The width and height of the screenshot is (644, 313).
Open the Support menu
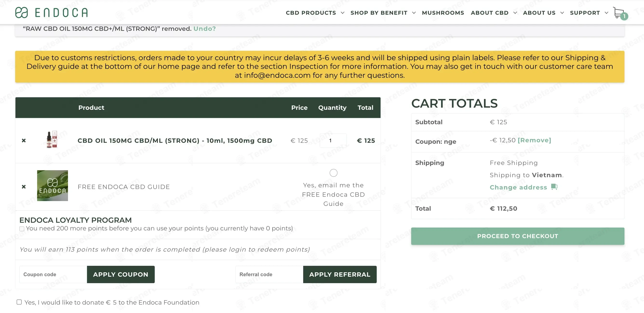(585, 13)
